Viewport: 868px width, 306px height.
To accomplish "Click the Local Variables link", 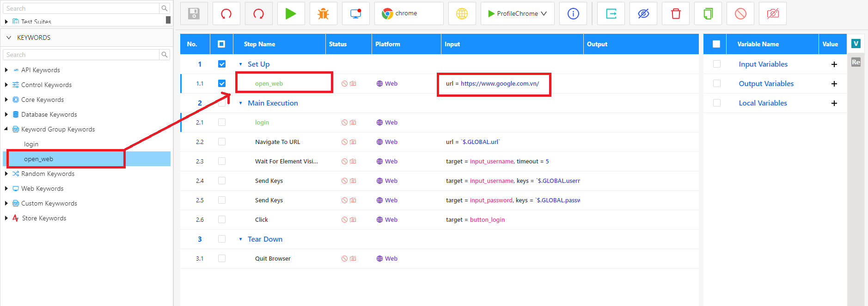I will (x=763, y=103).
